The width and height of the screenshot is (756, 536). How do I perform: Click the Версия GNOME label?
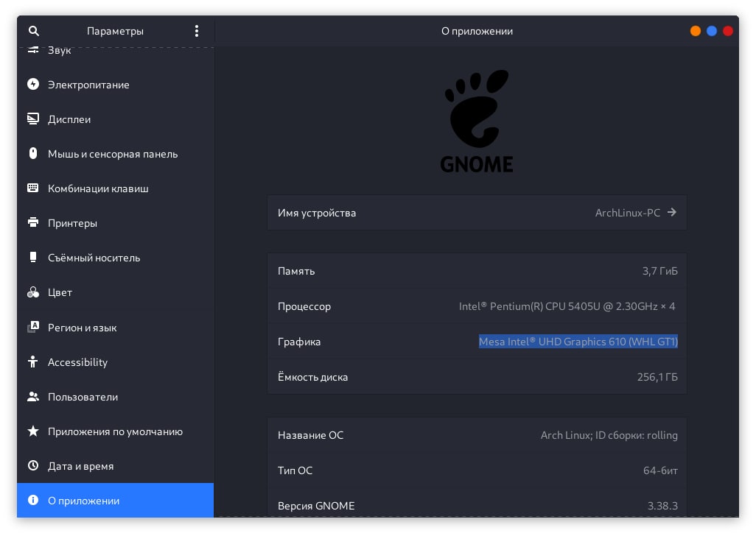click(316, 506)
